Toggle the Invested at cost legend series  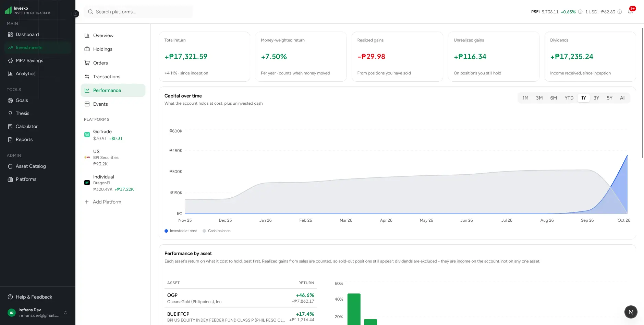click(181, 231)
